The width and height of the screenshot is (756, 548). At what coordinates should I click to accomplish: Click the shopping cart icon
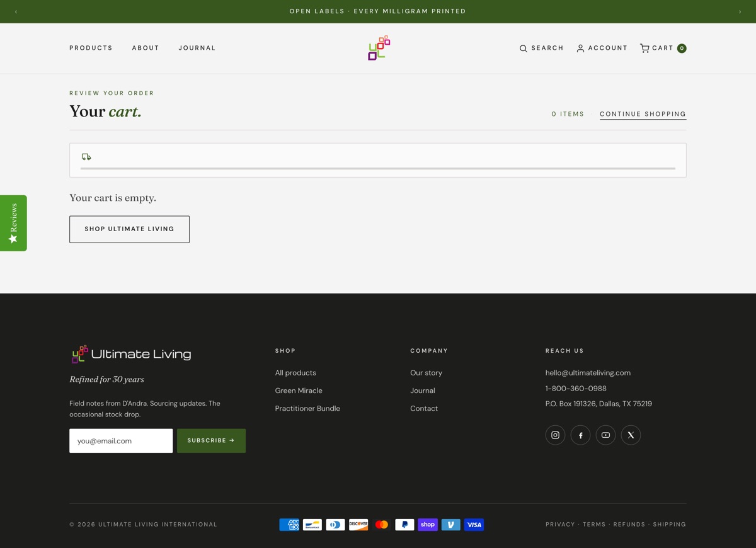click(644, 48)
